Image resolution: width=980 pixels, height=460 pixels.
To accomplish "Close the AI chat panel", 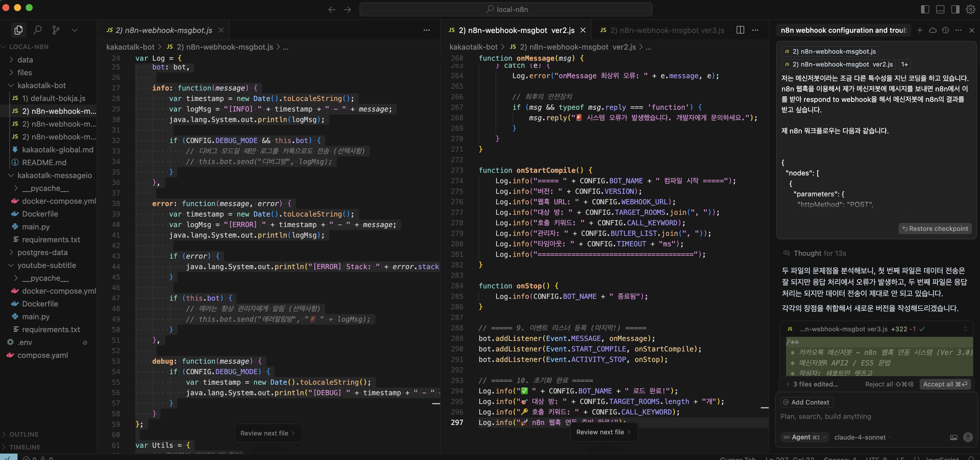I will pyautogui.click(x=972, y=30).
